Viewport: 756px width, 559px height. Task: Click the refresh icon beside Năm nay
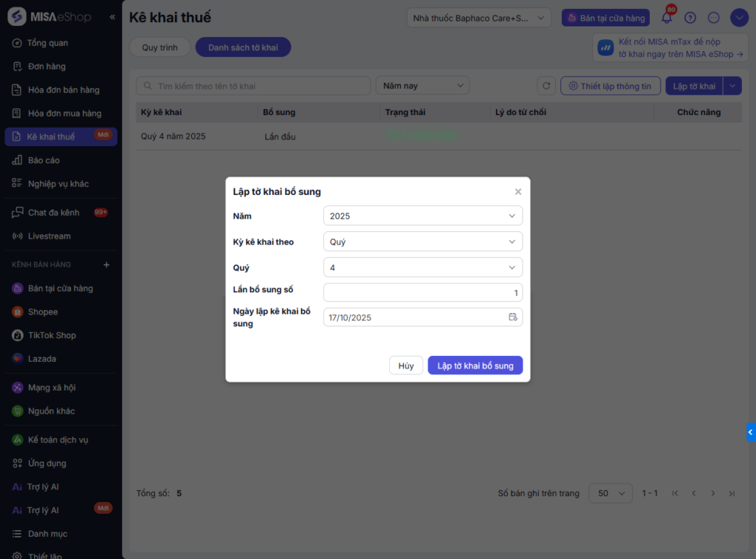(546, 86)
